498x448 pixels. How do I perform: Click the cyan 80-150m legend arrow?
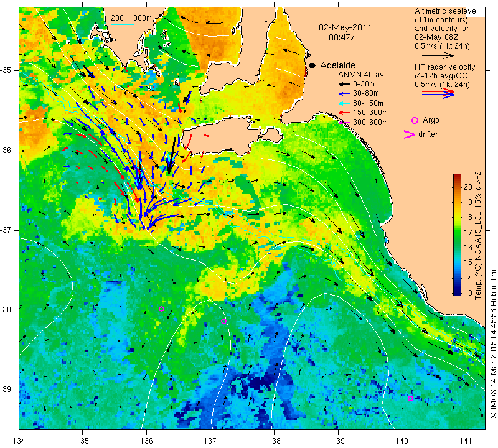point(344,103)
